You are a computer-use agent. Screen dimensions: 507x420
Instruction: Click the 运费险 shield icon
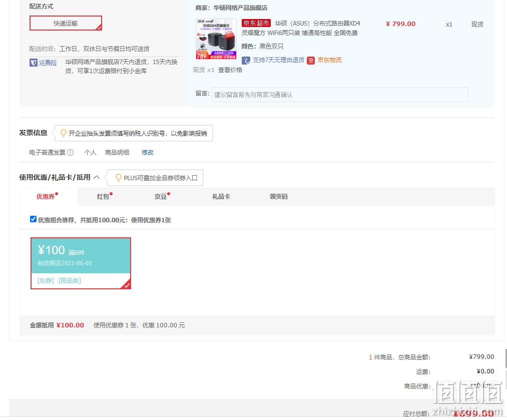[x=34, y=63]
